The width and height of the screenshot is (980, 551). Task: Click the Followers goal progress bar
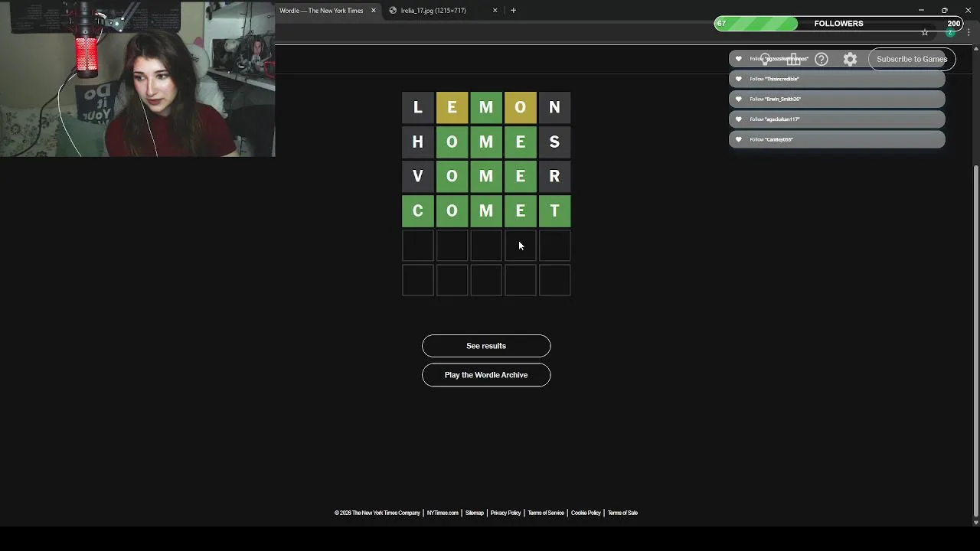[838, 24]
